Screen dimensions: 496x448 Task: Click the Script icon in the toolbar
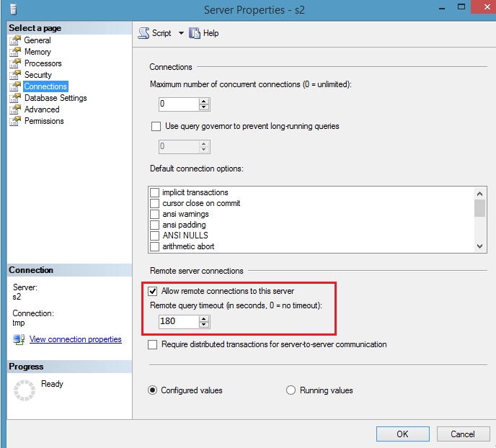(x=143, y=33)
